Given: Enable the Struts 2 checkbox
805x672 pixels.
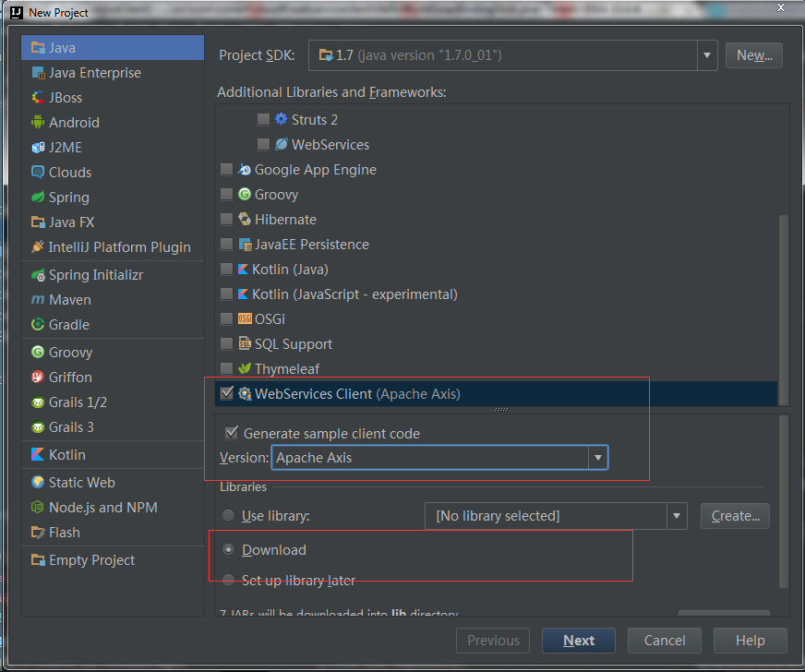Looking at the screenshot, I should [x=263, y=120].
